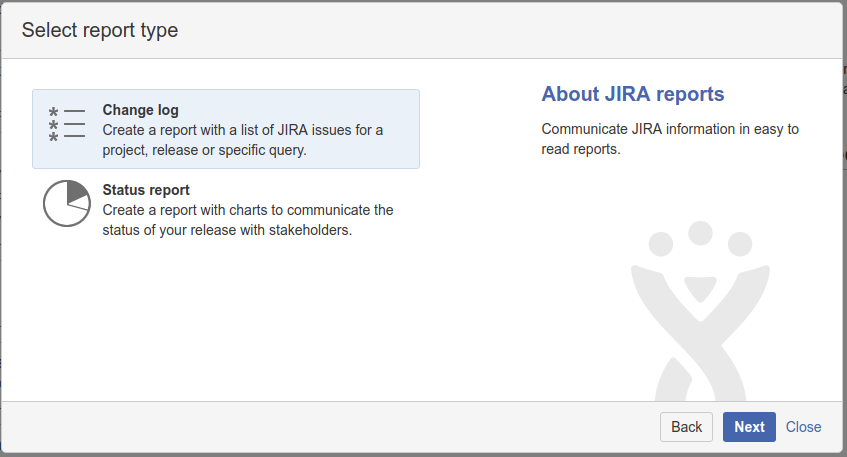Viewport: 847px width, 457px height.
Task: Click the Status report description text
Action: coord(248,220)
